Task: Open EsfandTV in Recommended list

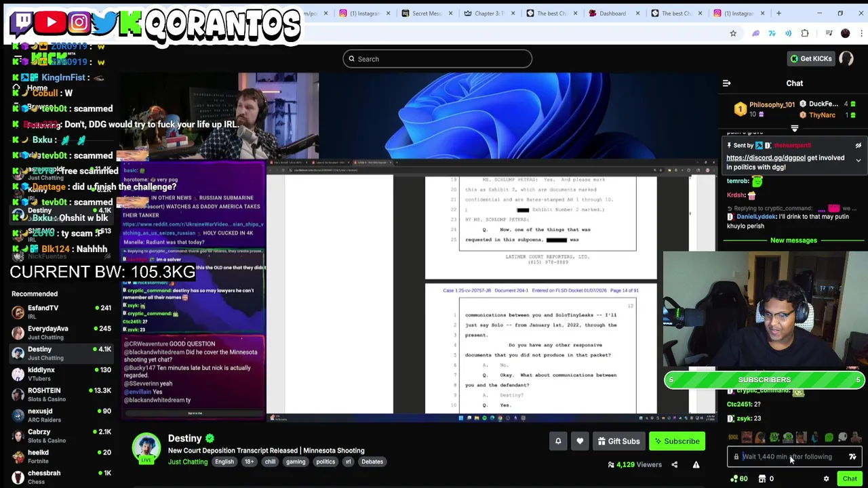Action: click(61, 312)
